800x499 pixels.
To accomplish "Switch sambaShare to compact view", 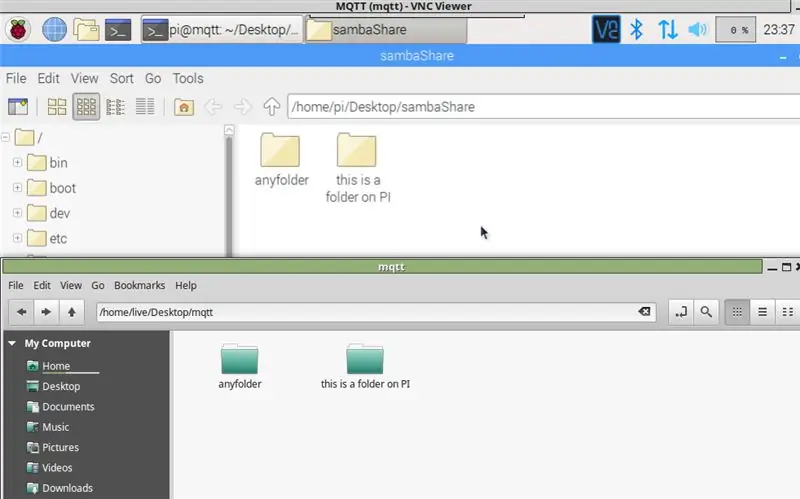I will coord(115,107).
